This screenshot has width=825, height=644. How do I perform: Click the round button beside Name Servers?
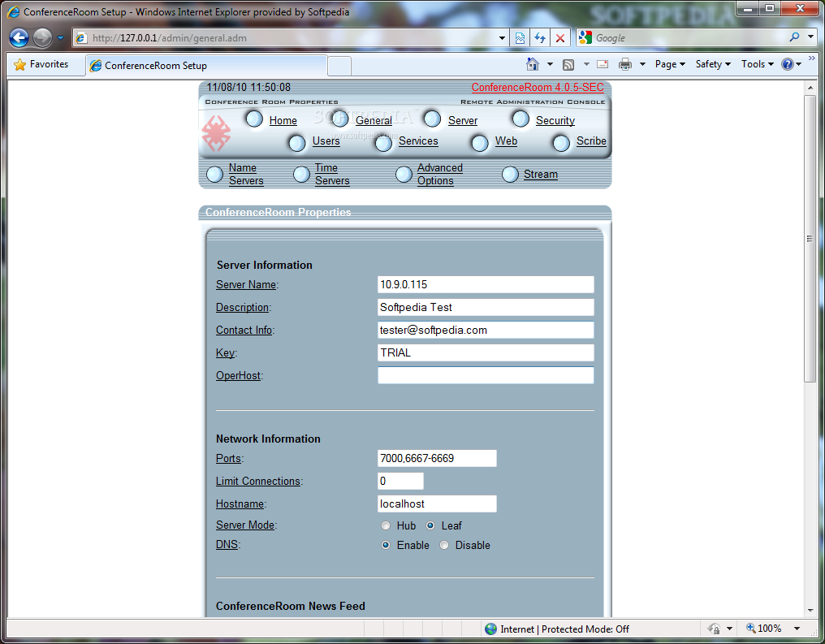(214, 174)
